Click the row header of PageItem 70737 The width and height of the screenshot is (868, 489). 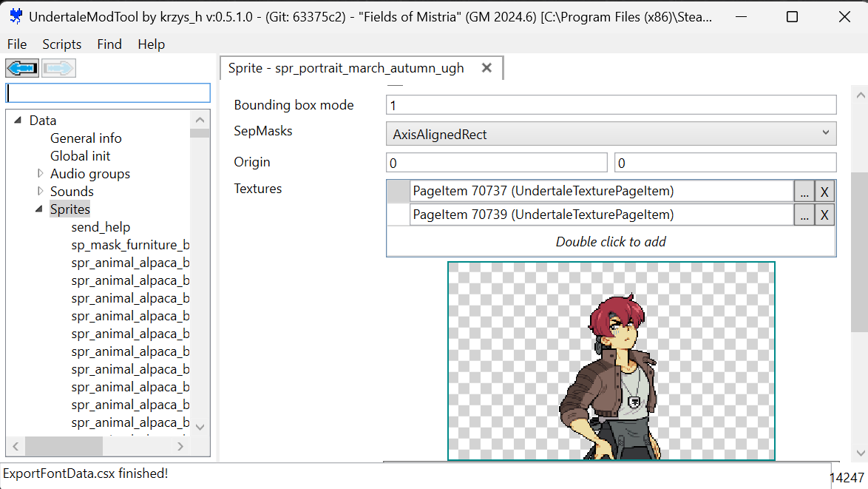coord(398,192)
